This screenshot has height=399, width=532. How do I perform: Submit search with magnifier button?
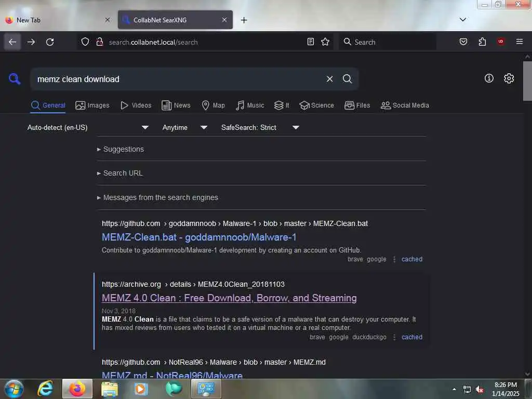pos(347,79)
